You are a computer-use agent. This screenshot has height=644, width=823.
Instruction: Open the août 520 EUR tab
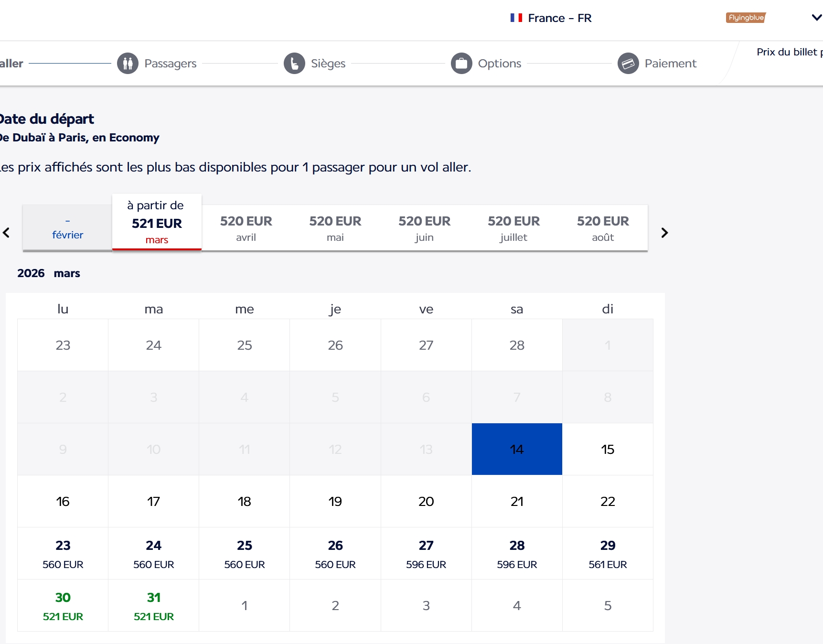pyautogui.click(x=603, y=228)
